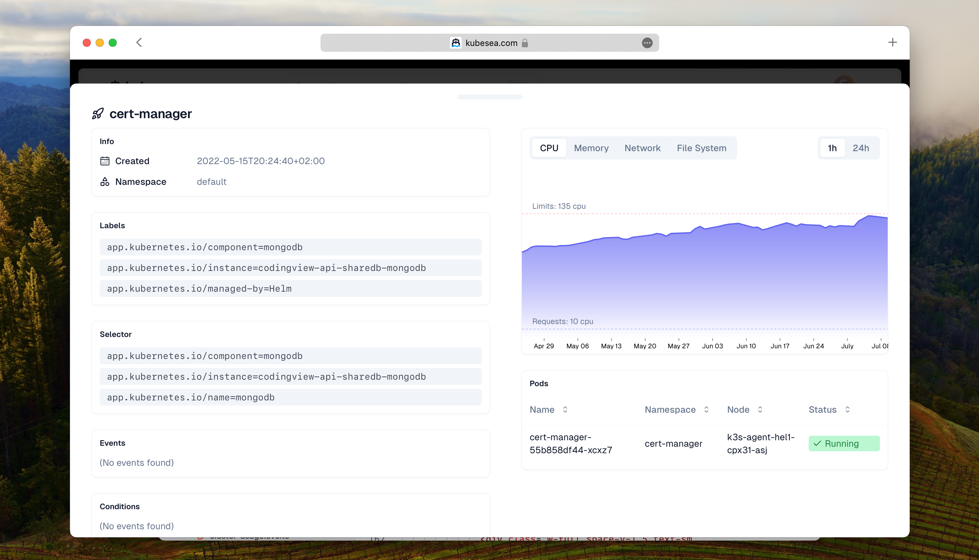Image resolution: width=979 pixels, height=560 pixels.
Task: Click the Limits: 135 cpu label
Action: pos(558,206)
